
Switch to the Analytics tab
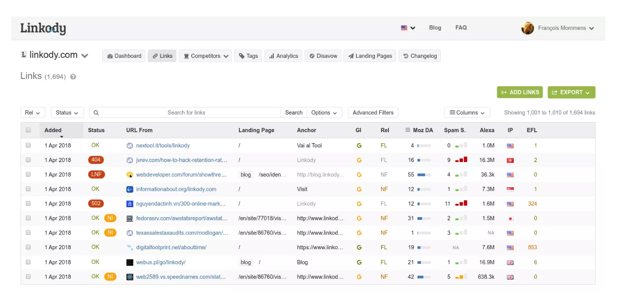[x=283, y=56]
